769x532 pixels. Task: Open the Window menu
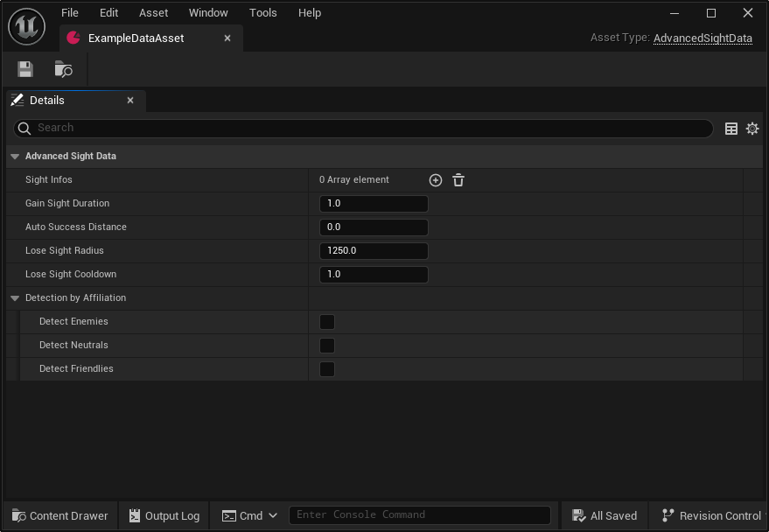click(208, 13)
